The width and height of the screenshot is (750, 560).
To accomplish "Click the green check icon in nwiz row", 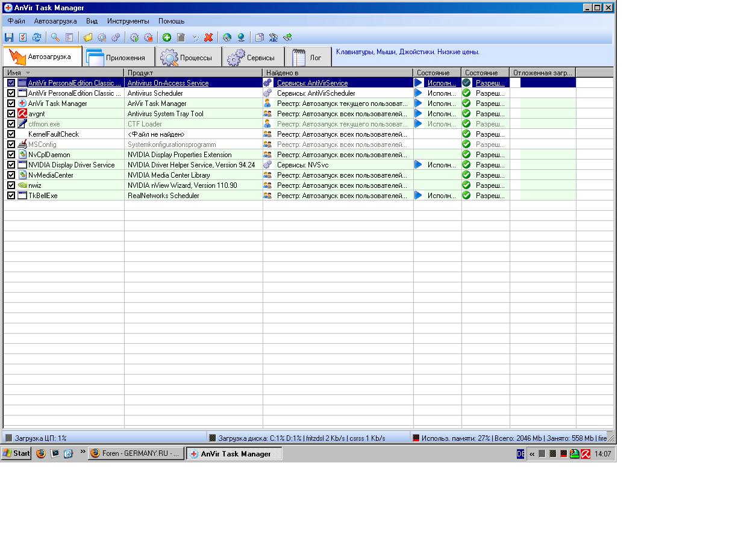I will [466, 185].
